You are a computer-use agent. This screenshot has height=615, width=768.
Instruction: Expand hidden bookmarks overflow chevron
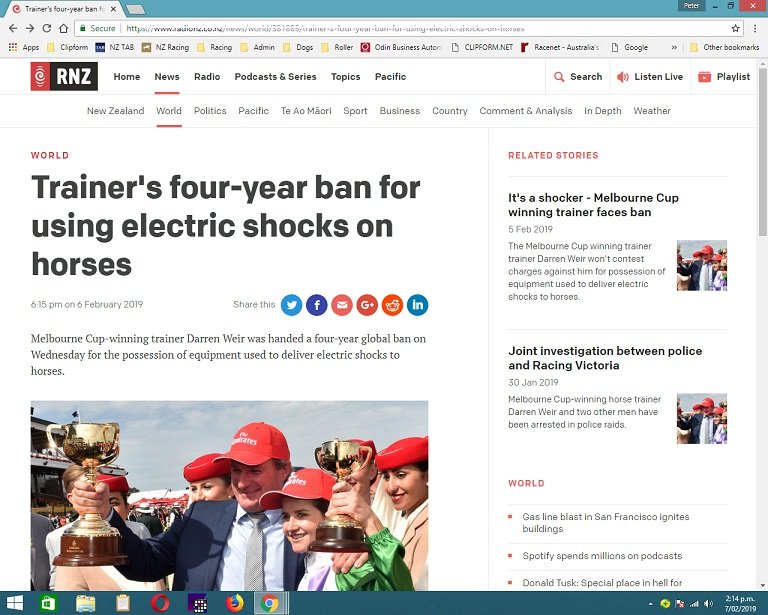tap(673, 47)
